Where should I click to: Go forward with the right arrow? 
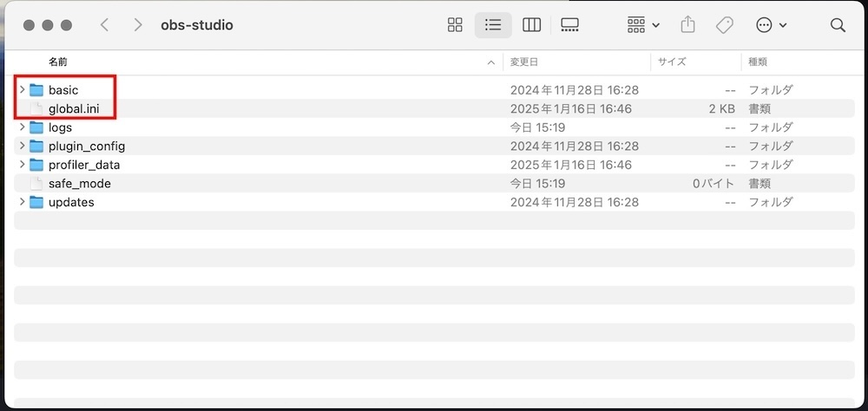138,25
